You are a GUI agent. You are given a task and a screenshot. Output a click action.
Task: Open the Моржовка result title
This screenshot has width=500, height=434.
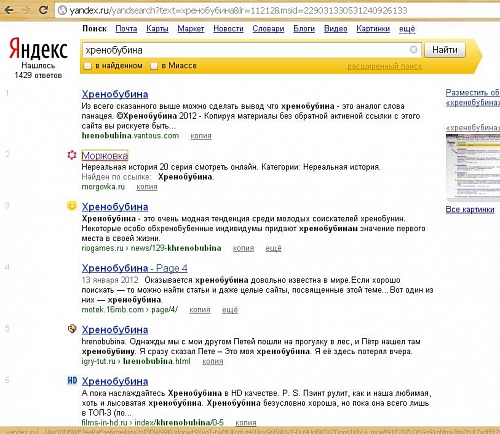[104, 156]
